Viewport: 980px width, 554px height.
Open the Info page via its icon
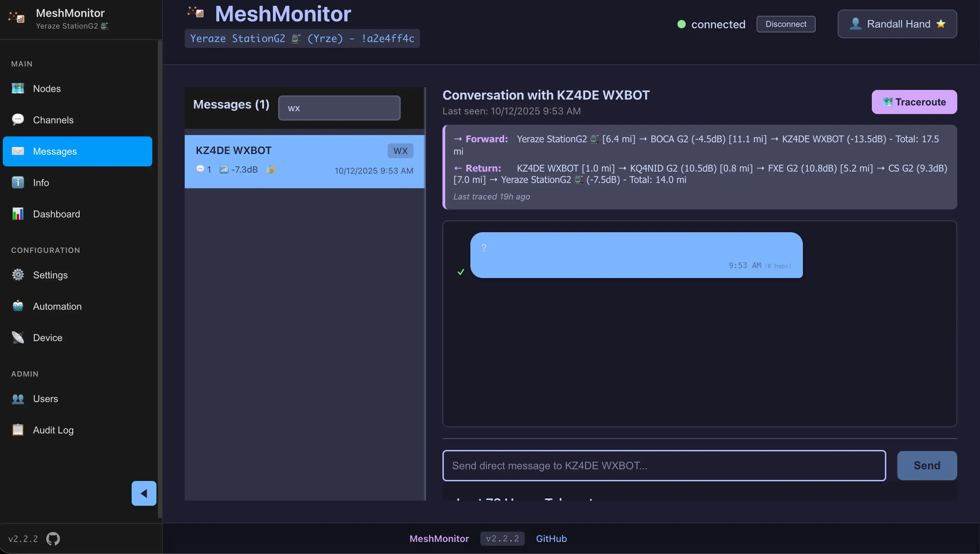(18, 183)
